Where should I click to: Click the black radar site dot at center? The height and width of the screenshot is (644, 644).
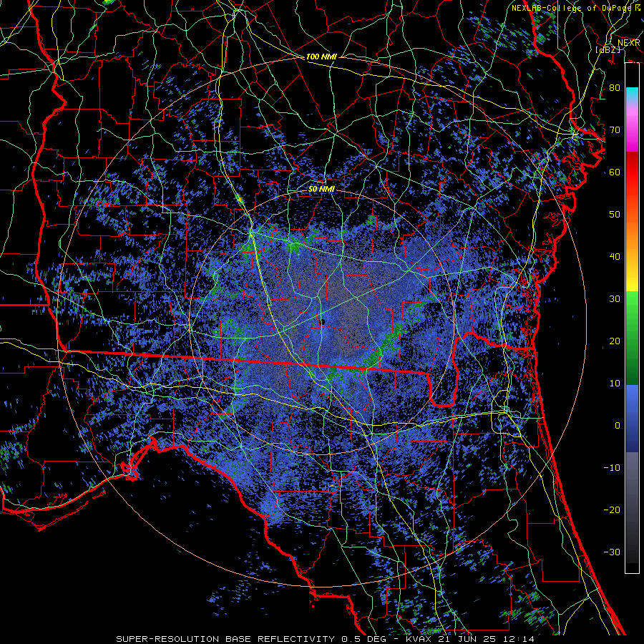[323, 322]
